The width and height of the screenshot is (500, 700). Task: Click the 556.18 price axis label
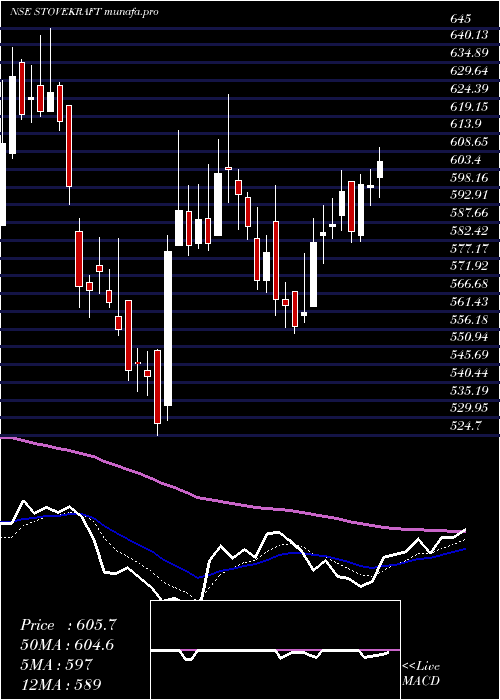[x=469, y=319]
